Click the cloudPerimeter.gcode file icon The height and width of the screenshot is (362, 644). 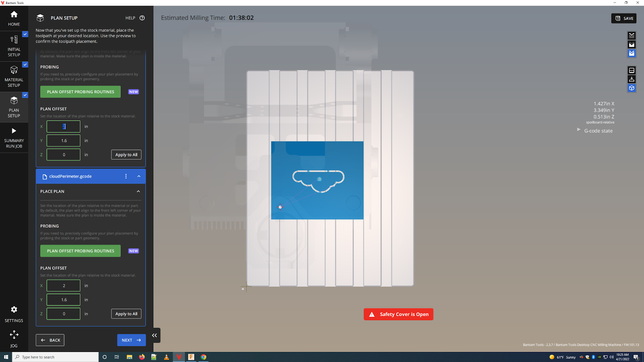pyautogui.click(x=45, y=177)
